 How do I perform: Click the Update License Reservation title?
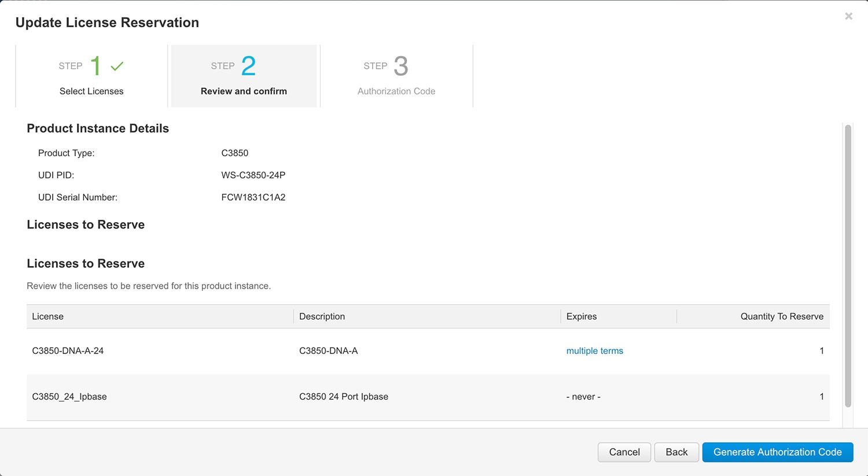107,23
